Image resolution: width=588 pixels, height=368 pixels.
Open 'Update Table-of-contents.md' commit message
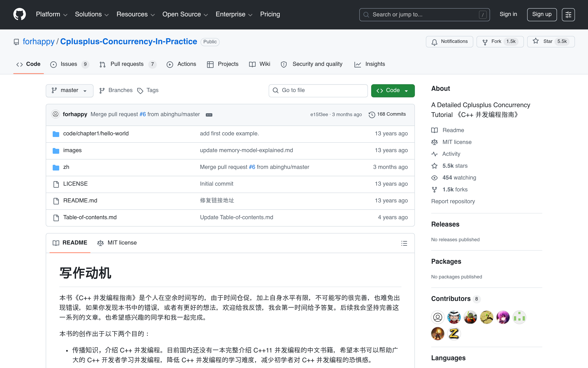point(236,218)
